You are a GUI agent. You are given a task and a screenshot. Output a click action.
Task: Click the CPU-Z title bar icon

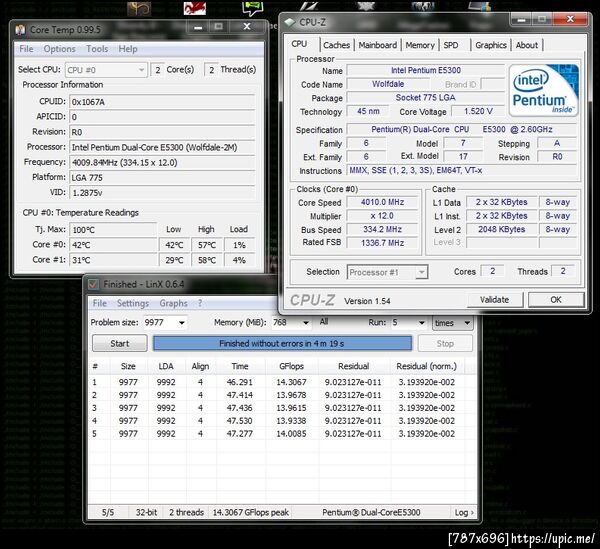[291, 22]
